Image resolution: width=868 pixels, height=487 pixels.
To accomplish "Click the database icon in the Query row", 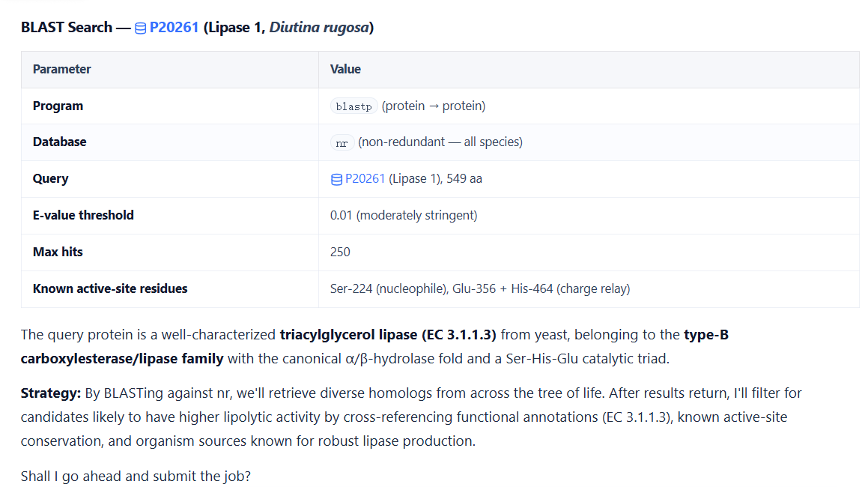I will (336, 180).
